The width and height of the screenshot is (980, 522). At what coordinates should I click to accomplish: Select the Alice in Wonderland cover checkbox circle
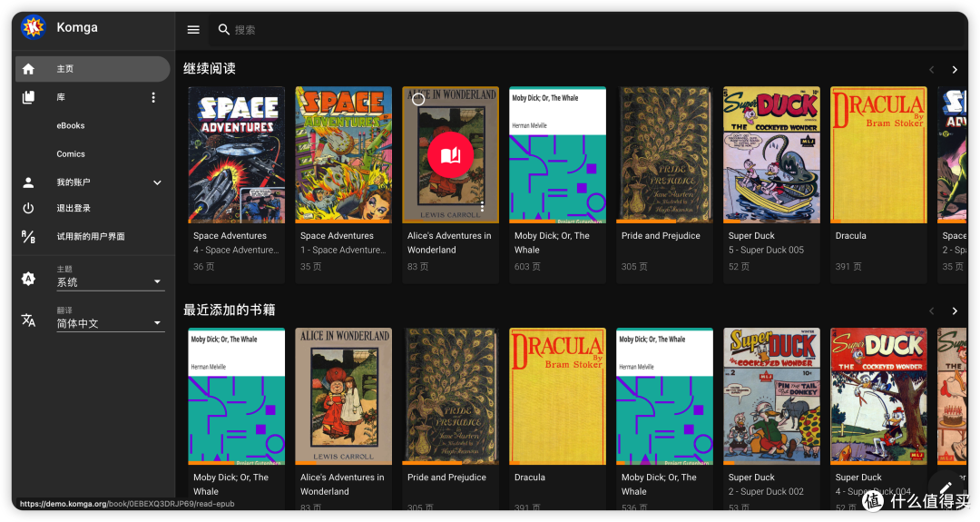418,99
